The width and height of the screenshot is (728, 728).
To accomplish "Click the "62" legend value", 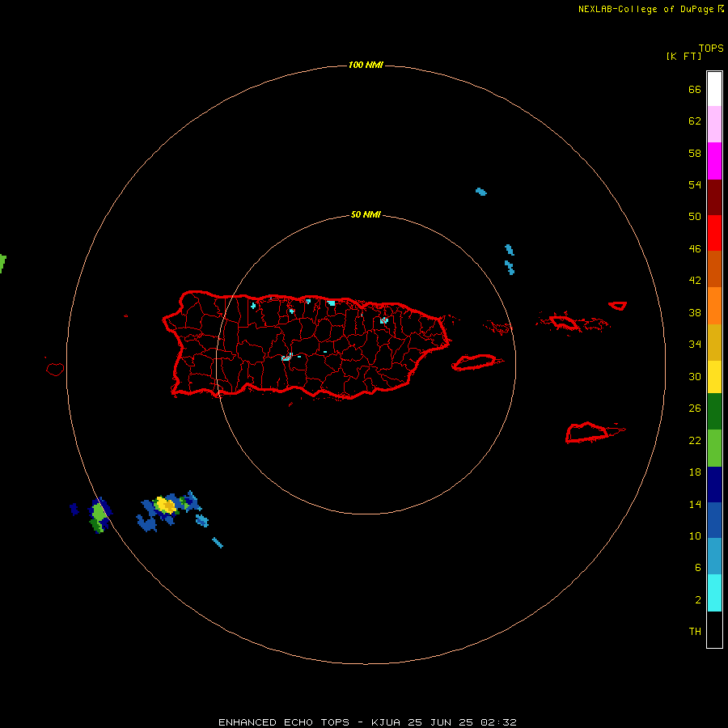I will 695,121.
